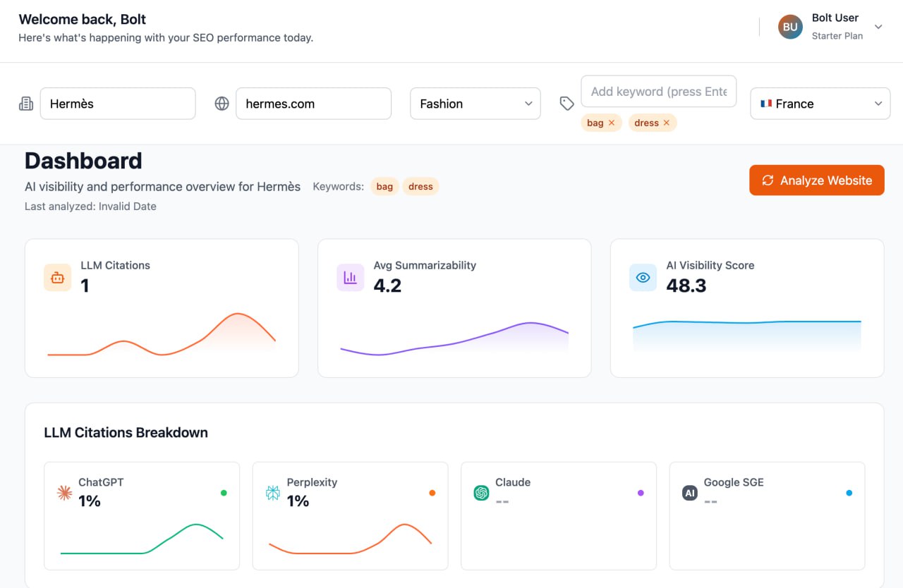
Task: Click the Claude card logo icon
Action: click(481, 493)
